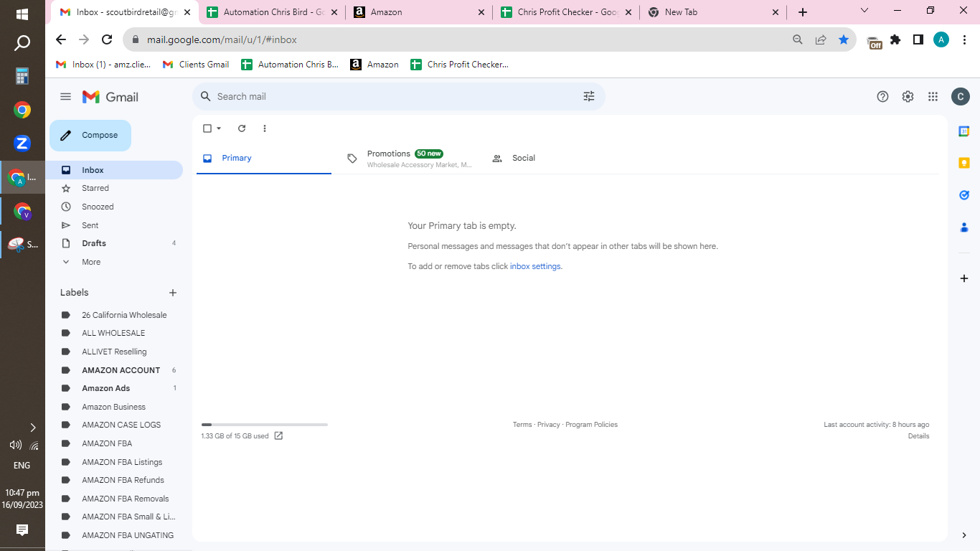Viewport: 980px width, 551px height.
Task: Open the select dropdown arrow beside checkbox
Action: pyautogui.click(x=219, y=128)
